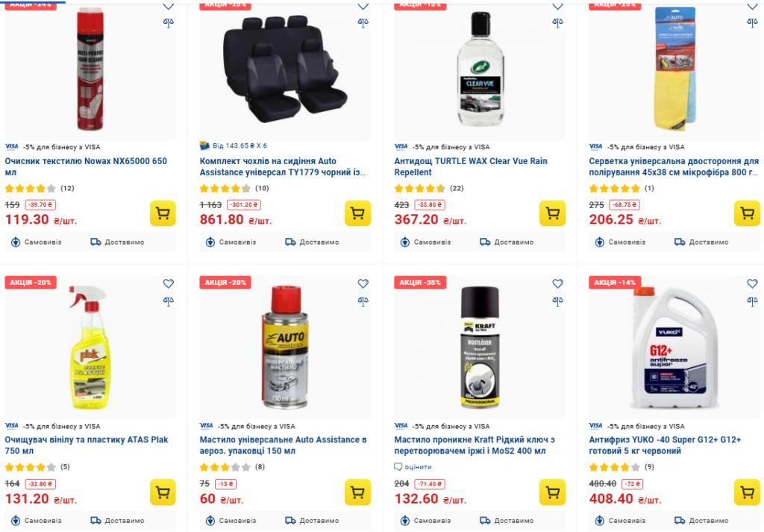Add Nowax NX65000 textile cleaner to cart
The height and width of the screenshot is (532, 764).
[x=163, y=213]
